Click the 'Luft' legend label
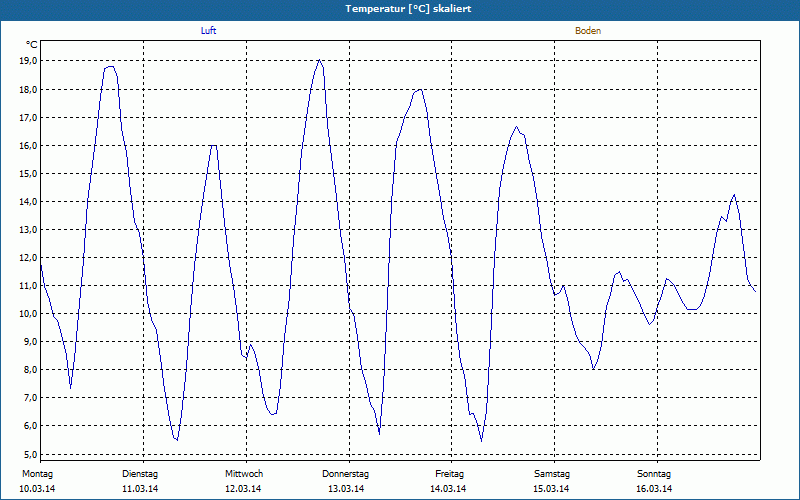Screen dimensions: 800x500 point(208,31)
